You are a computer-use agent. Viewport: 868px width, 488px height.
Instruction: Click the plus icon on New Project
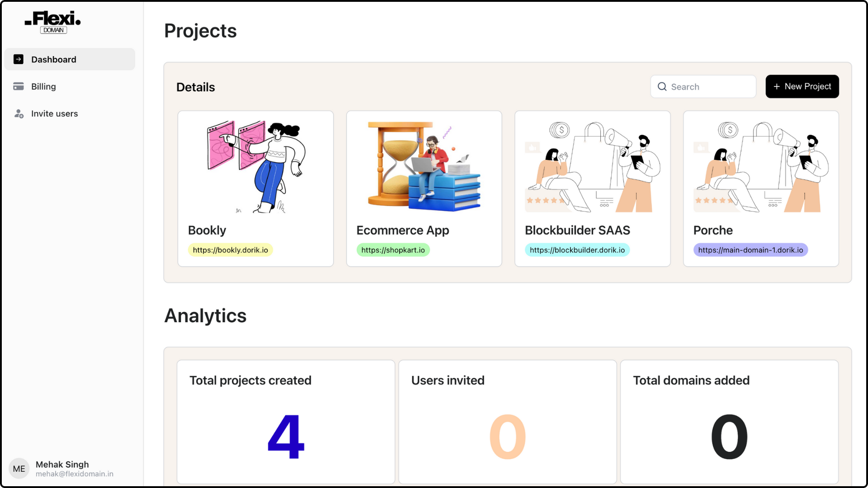pos(777,86)
